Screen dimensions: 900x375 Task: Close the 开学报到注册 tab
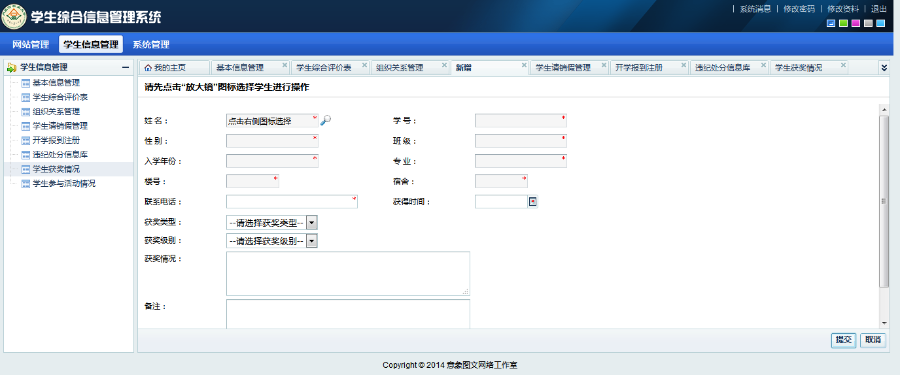(x=684, y=65)
